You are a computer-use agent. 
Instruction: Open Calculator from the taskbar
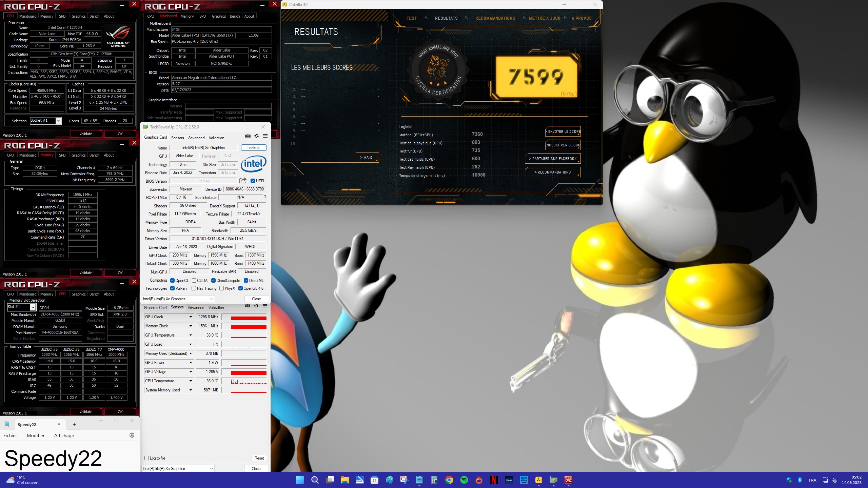point(434,480)
